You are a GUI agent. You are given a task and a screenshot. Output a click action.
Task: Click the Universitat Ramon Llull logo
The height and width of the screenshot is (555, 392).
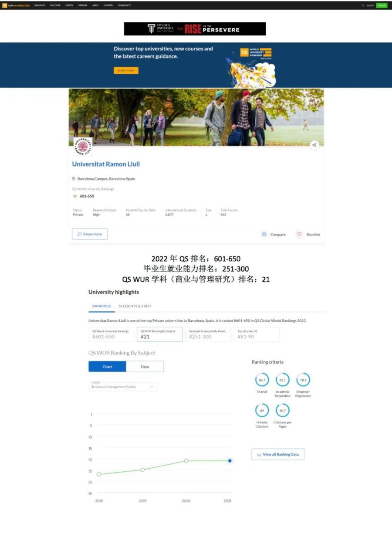click(83, 146)
